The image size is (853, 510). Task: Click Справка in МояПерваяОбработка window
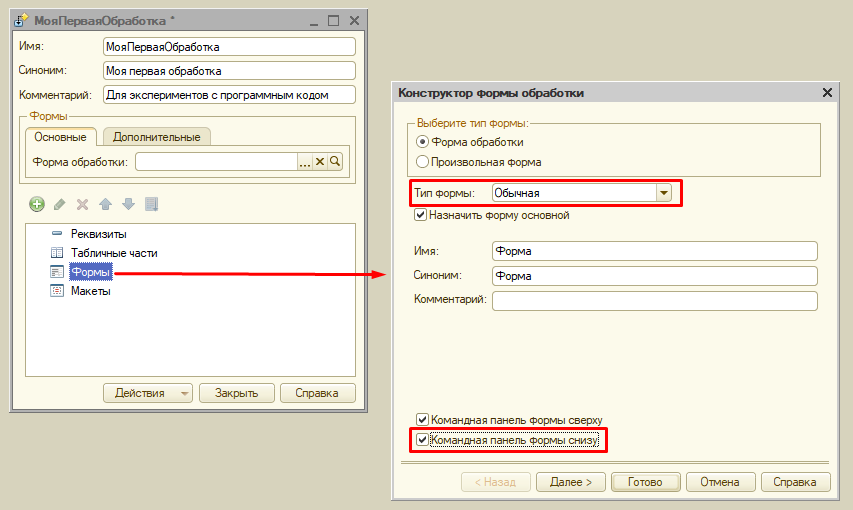(x=317, y=393)
